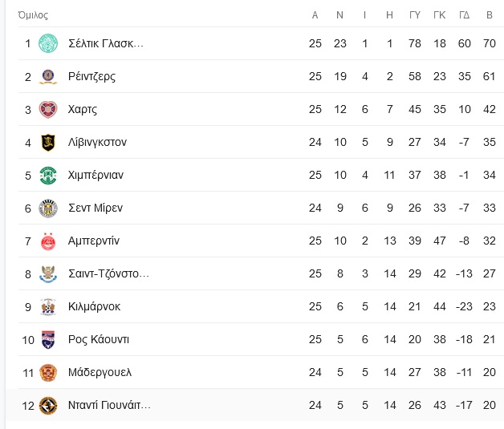
Task: Open the Ρος Κάουντι team link
Action: click(99, 339)
